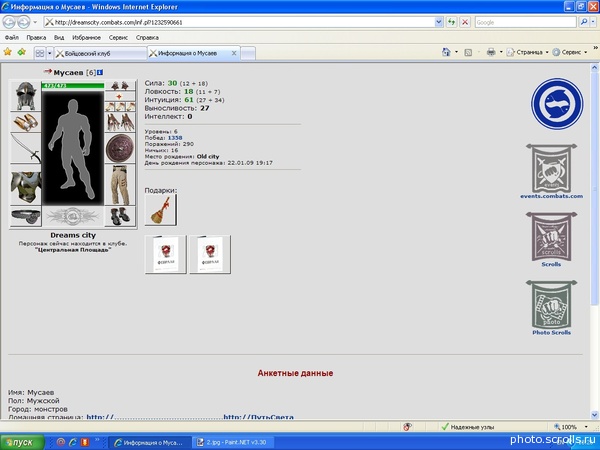The height and width of the screenshot is (450, 600).
Task: Click the broom gift icon
Action: [x=161, y=210]
